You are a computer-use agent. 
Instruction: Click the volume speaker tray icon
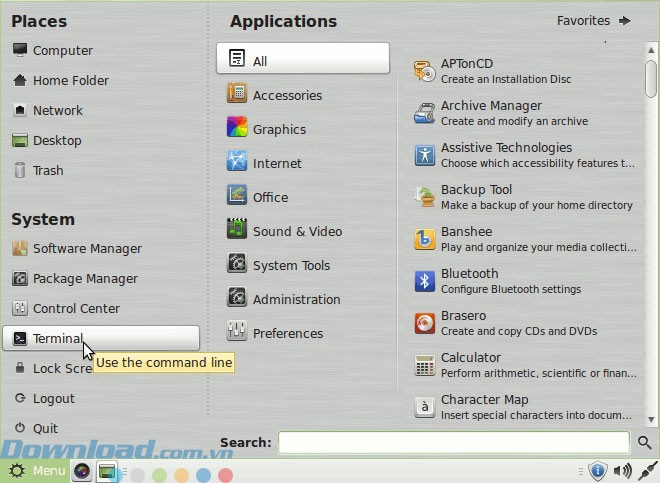click(622, 471)
